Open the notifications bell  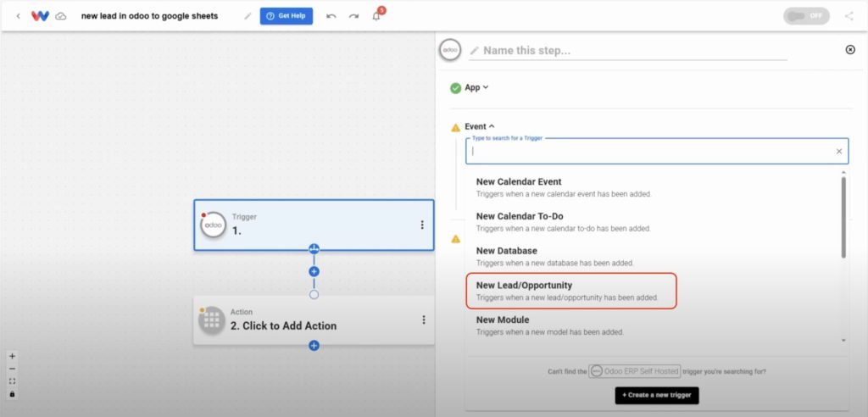pos(376,16)
